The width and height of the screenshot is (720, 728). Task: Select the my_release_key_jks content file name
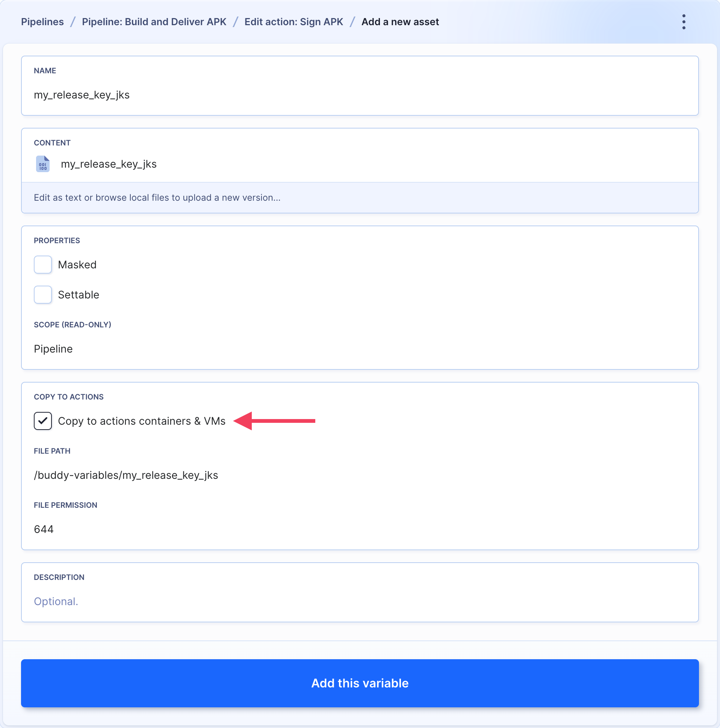(x=109, y=164)
